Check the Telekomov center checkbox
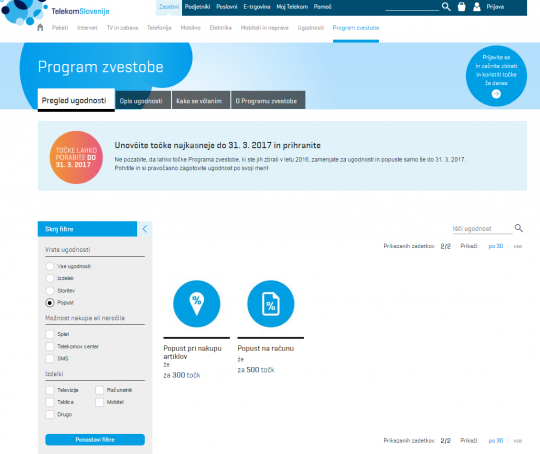The image size is (540, 454). tap(50, 346)
